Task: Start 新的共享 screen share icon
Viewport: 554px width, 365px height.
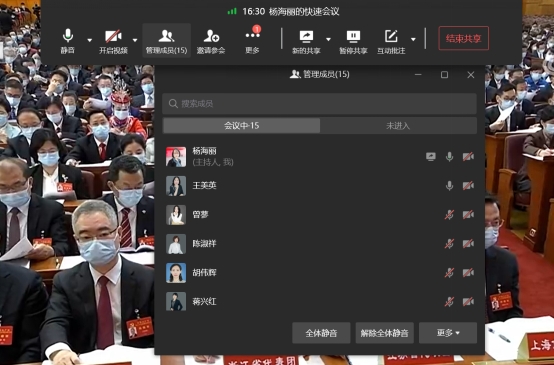Action: (306, 41)
